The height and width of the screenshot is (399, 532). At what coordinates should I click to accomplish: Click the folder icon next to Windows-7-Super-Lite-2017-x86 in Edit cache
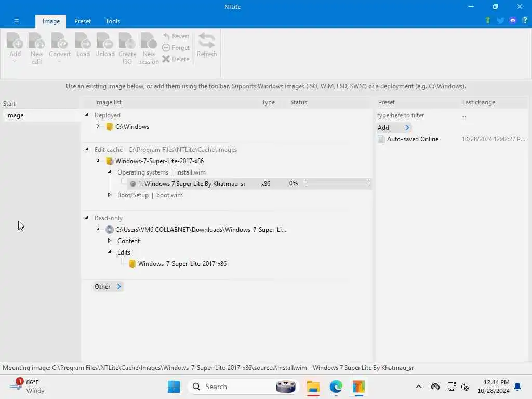(109, 161)
